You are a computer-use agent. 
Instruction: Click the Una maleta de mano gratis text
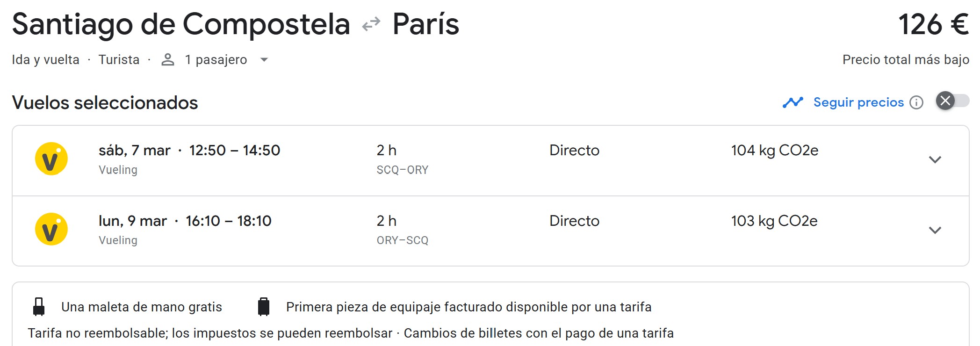coord(141,307)
